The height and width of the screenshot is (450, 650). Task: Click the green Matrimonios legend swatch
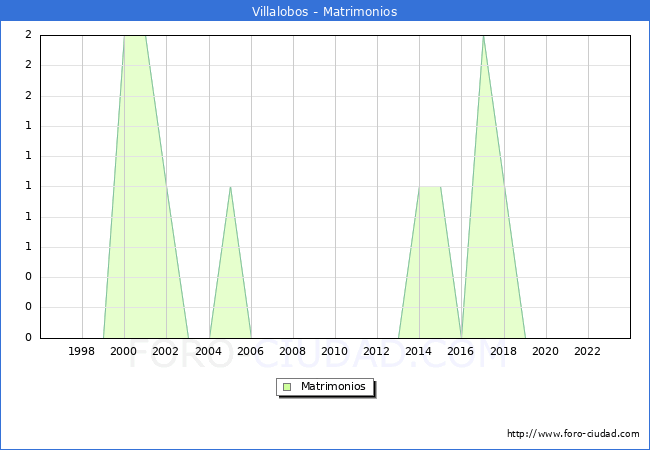coord(287,387)
